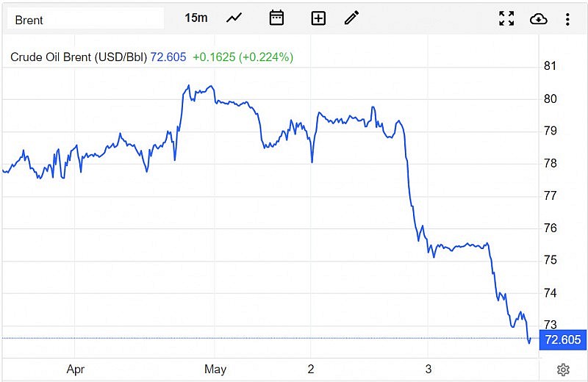Click the 3 label on time axis

click(x=428, y=369)
